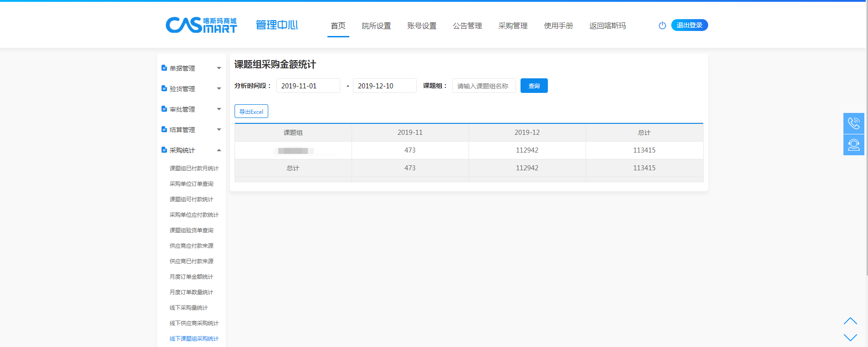Click the power icon beside logout

coord(662,26)
